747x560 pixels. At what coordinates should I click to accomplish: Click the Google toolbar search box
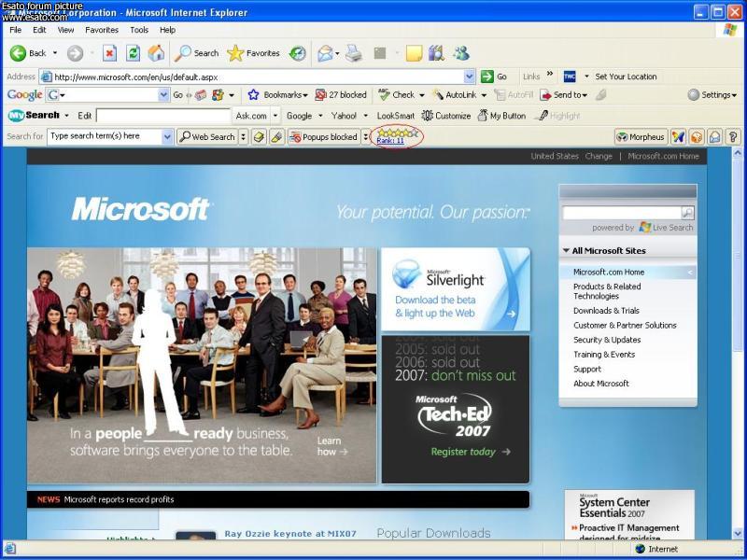click(x=107, y=95)
